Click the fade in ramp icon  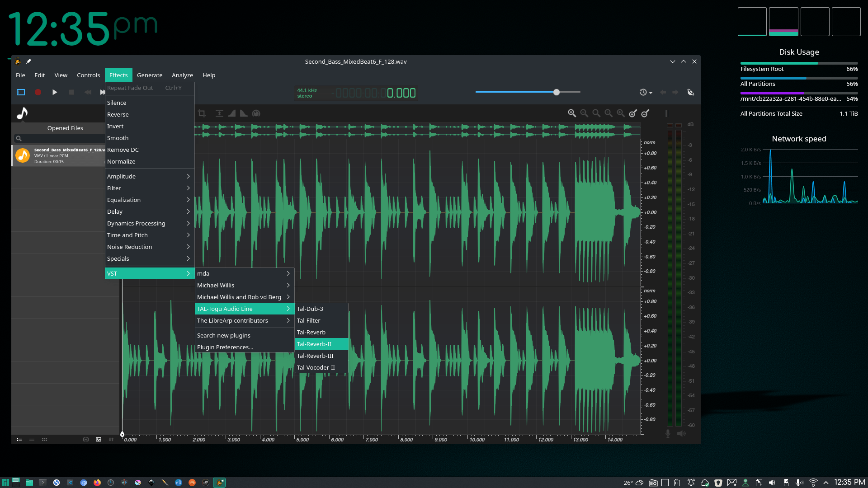tap(231, 113)
